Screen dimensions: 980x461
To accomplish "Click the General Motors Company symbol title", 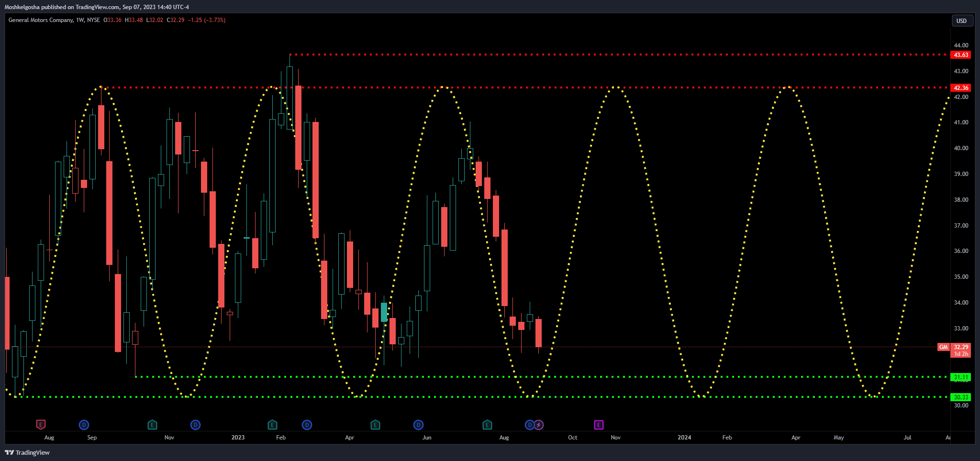I will [x=41, y=20].
